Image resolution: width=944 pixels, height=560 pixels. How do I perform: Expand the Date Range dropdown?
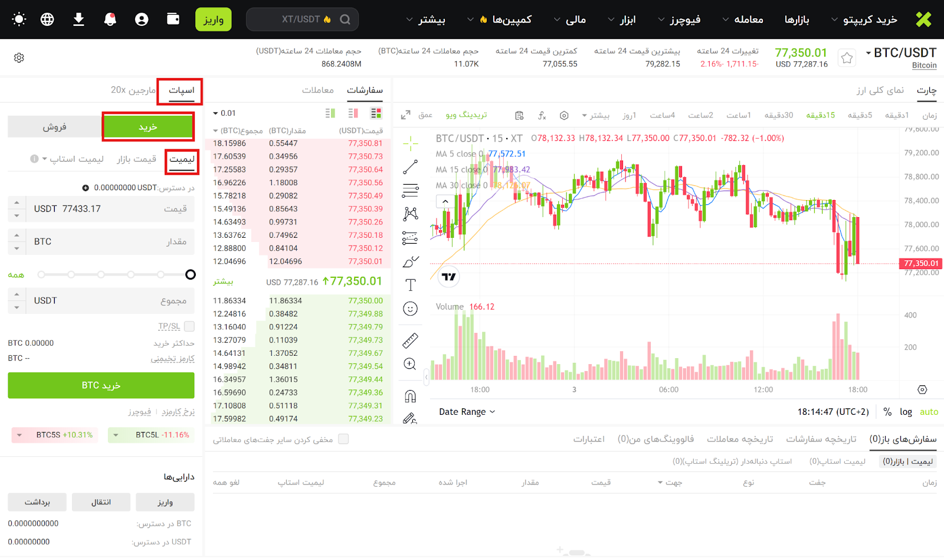[x=467, y=412]
